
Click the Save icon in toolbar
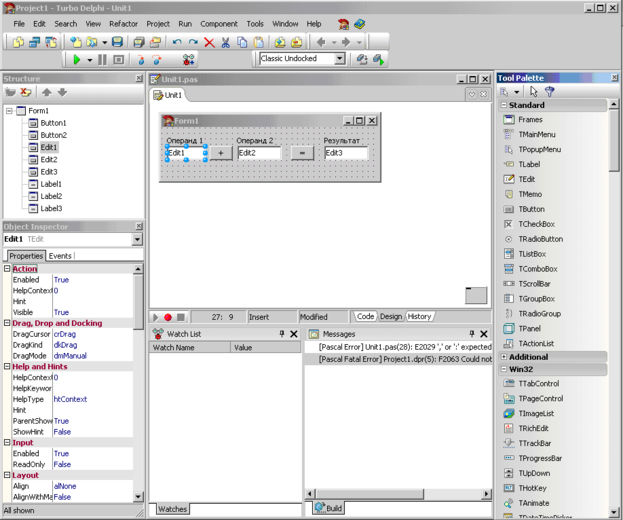click(x=117, y=43)
